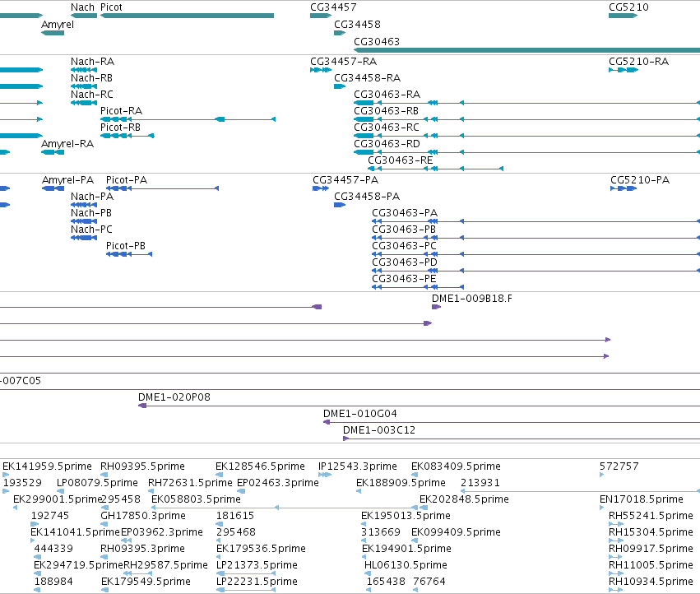Select EST EK128546.5prime
This screenshot has width=700, height=594.
point(260,466)
